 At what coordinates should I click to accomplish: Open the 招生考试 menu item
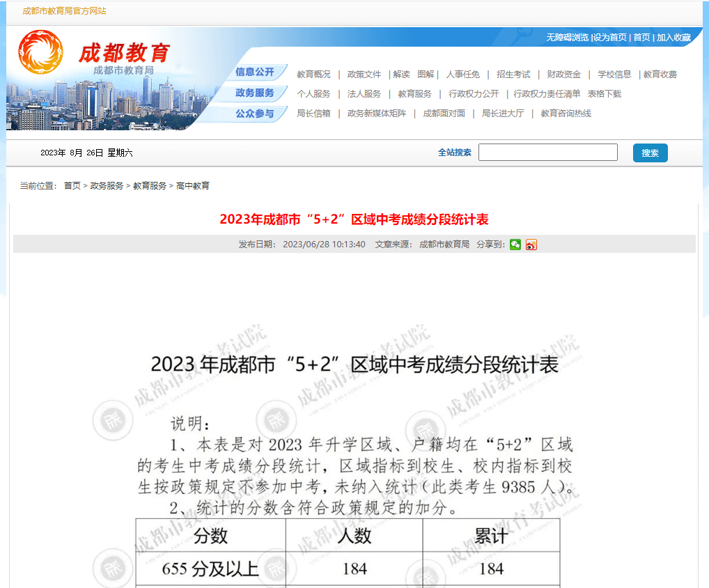click(x=513, y=74)
